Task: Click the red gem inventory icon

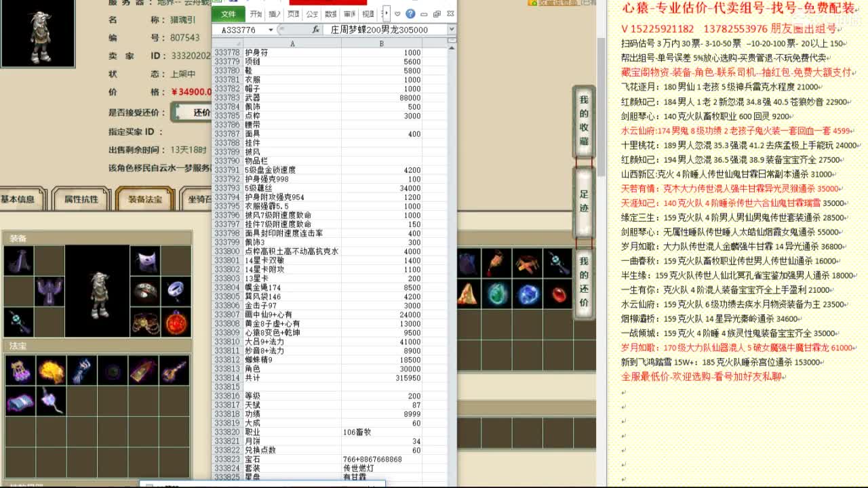Action: 559,293
